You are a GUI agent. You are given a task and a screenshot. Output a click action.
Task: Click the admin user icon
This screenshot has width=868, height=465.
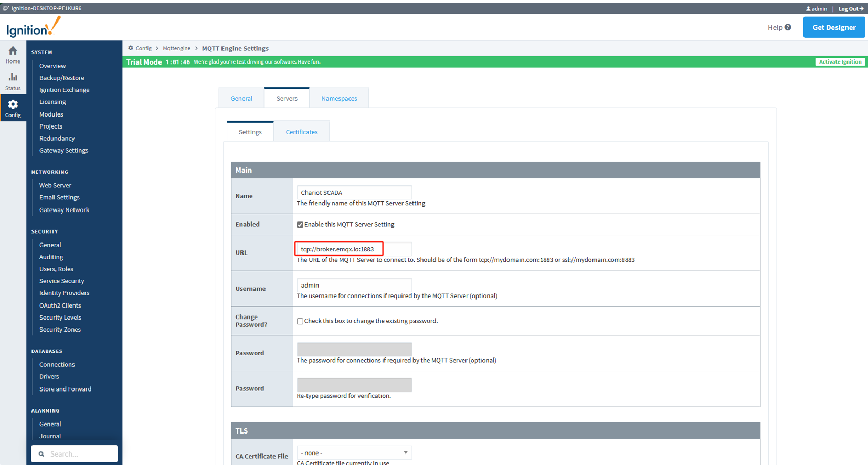[808, 9]
